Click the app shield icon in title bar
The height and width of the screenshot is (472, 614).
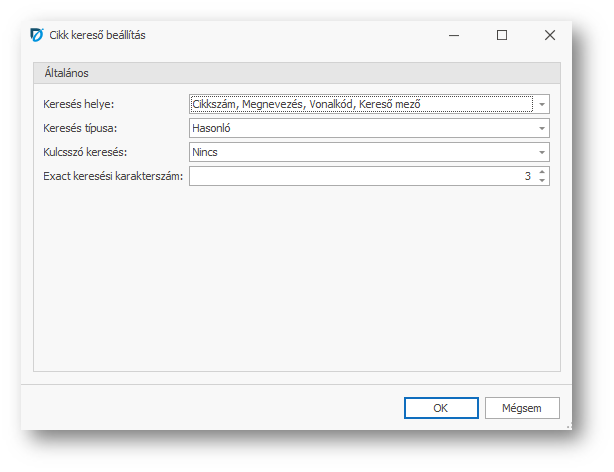click(x=38, y=35)
